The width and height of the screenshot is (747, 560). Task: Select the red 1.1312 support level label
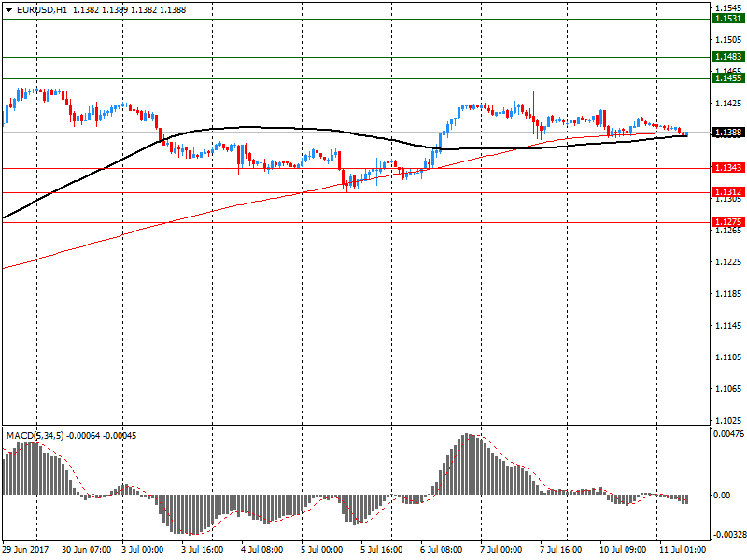[x=728, y=192]
